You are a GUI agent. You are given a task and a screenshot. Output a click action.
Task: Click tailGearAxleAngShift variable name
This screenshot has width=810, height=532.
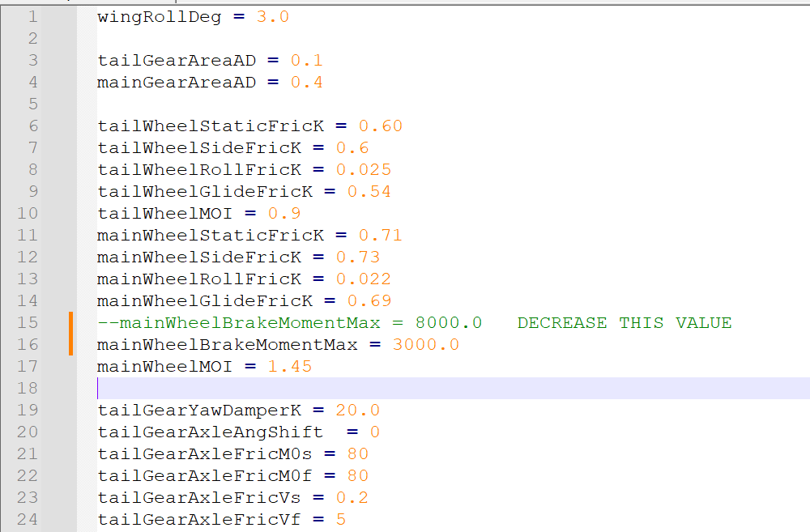pyautogui.click(x=211, y=432)
